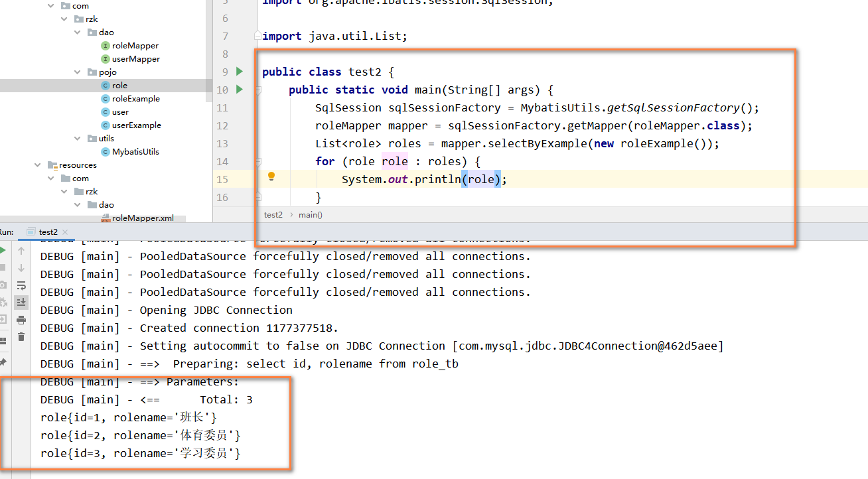Click 'import java.util.List;' line

point(334,36)
